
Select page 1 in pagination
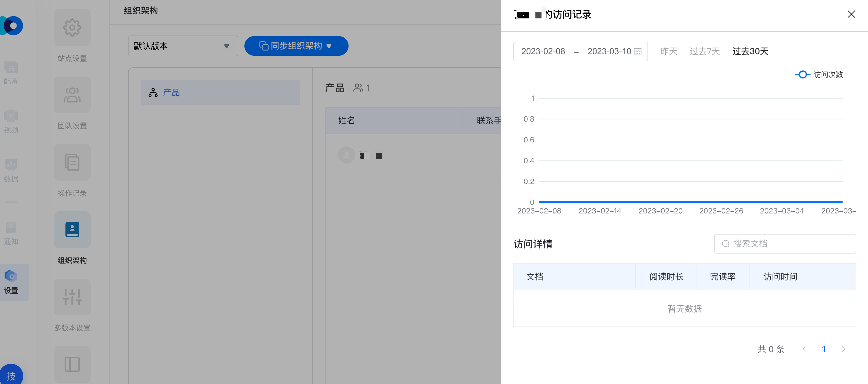(x=824, y=349)
